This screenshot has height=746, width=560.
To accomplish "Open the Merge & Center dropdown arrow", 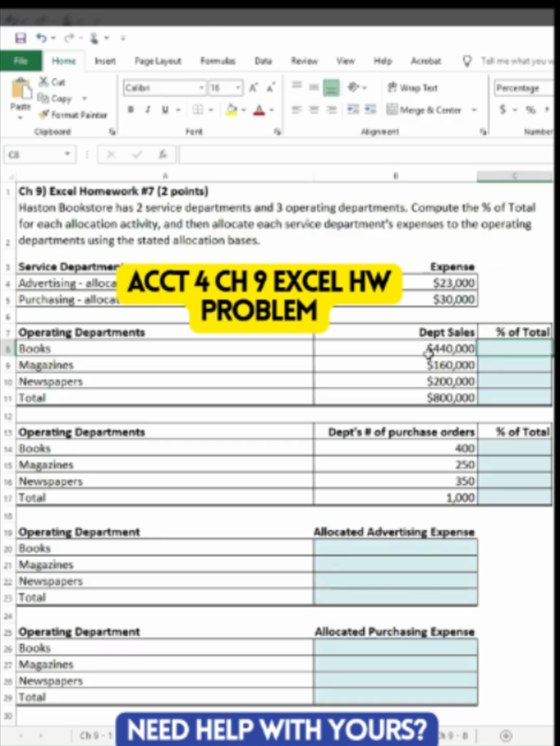I will pyautogui.click(x=474, y=110).
